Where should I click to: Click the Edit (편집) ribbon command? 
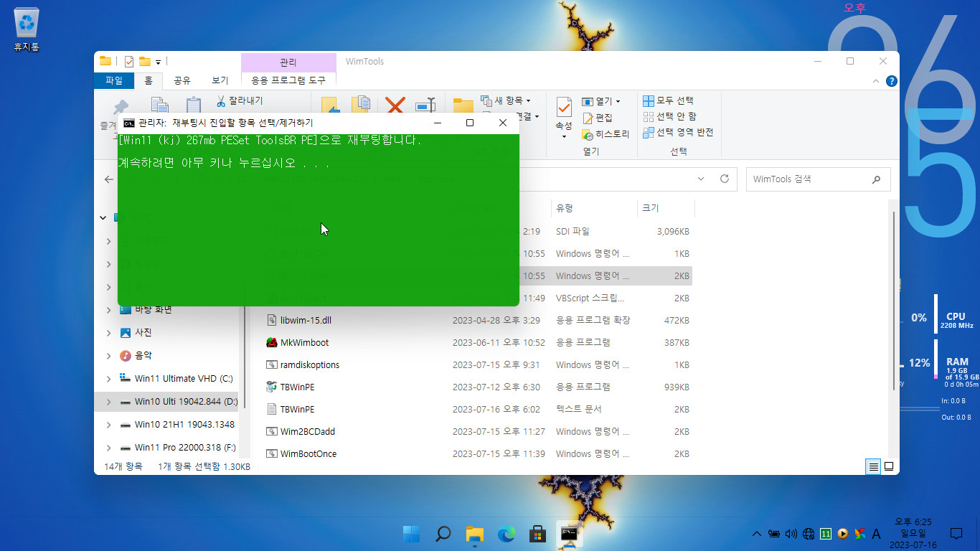click(x=598, y=118)
